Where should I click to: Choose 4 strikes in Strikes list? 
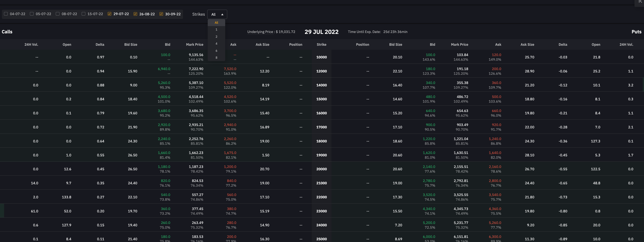pos(216,44)
